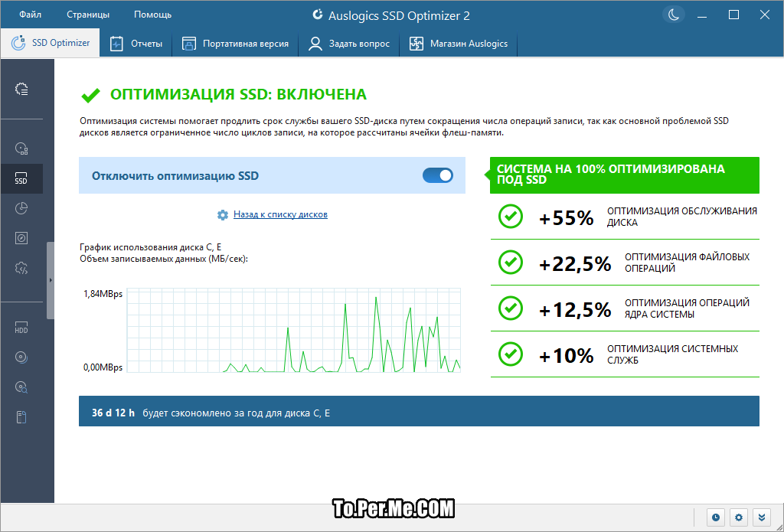Viewport: 784px width, 532px height.
Task: Open the clock scheduler icon in bottom bar
Action: coord(716,517)
